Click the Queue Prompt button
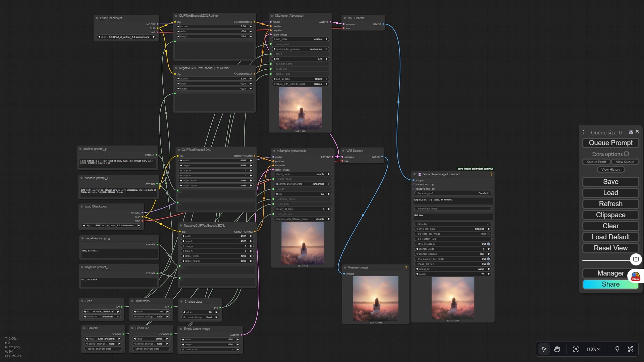Image resolution: width=644 pixels, height=362 pixels. pyautogui.click(x=610, y=143)
